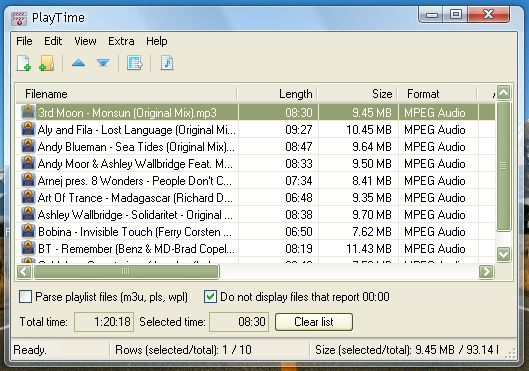529x371 pixels.
Task: Click the vertical scrollbar up arrow
Action: pyautogui.click(x=503, y=92)
